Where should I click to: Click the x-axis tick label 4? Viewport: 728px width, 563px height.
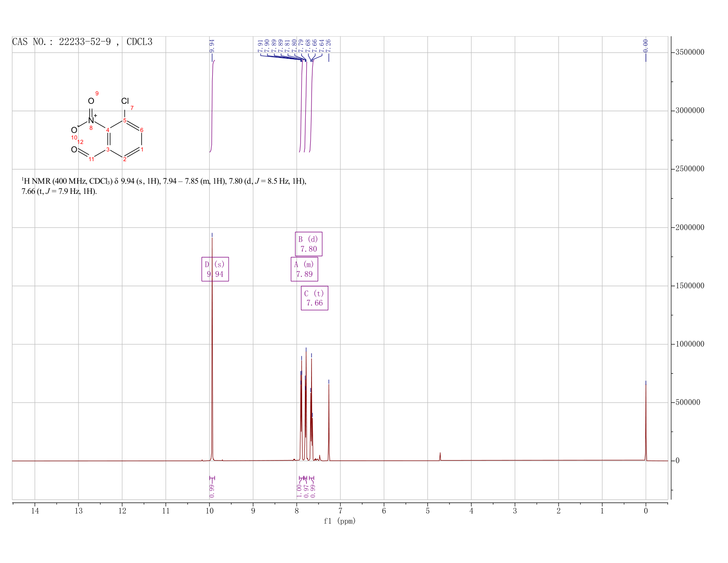click(471, 511)
